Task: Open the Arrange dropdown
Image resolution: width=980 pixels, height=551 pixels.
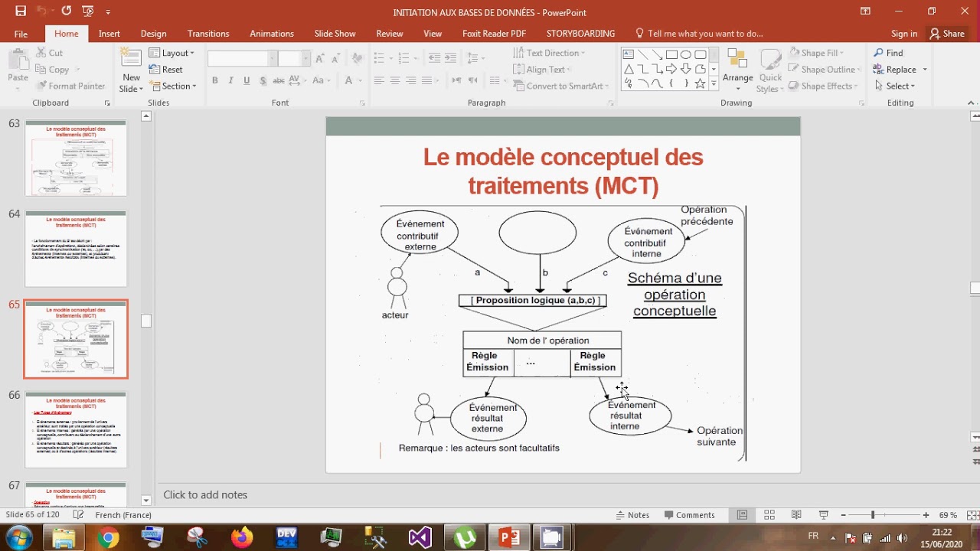Action: click(737, 69)
